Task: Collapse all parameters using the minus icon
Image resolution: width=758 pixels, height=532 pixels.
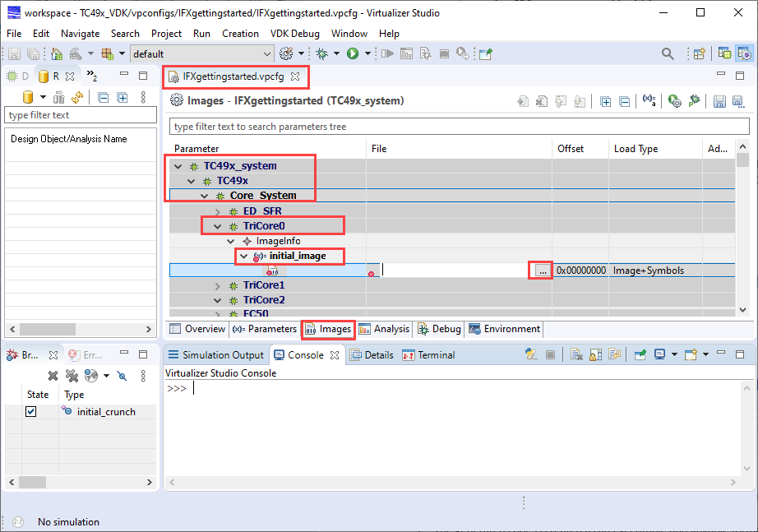Action: [624, 100]
